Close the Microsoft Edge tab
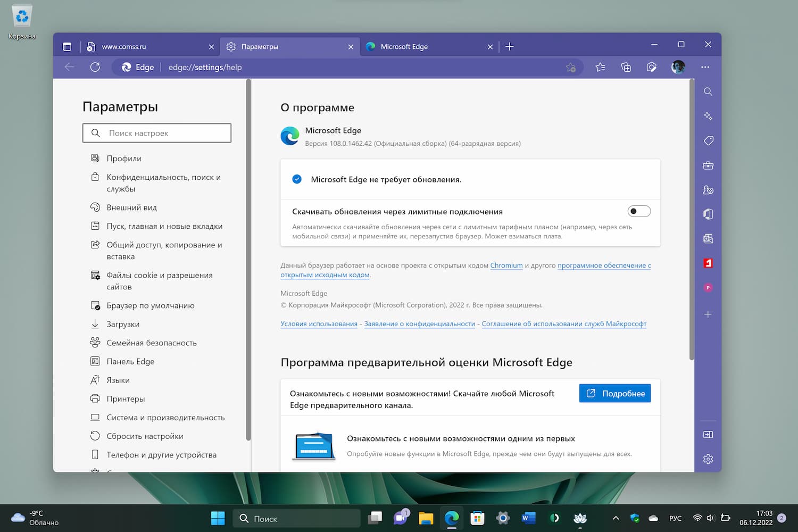Viewport: 798px width, 532px height. point(490,47)
